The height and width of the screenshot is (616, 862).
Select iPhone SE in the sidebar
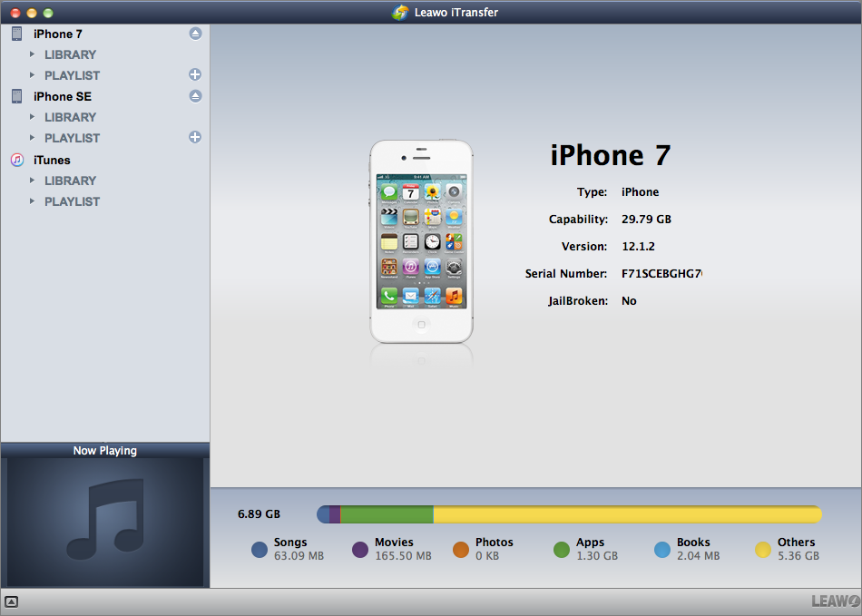[63, 96]
